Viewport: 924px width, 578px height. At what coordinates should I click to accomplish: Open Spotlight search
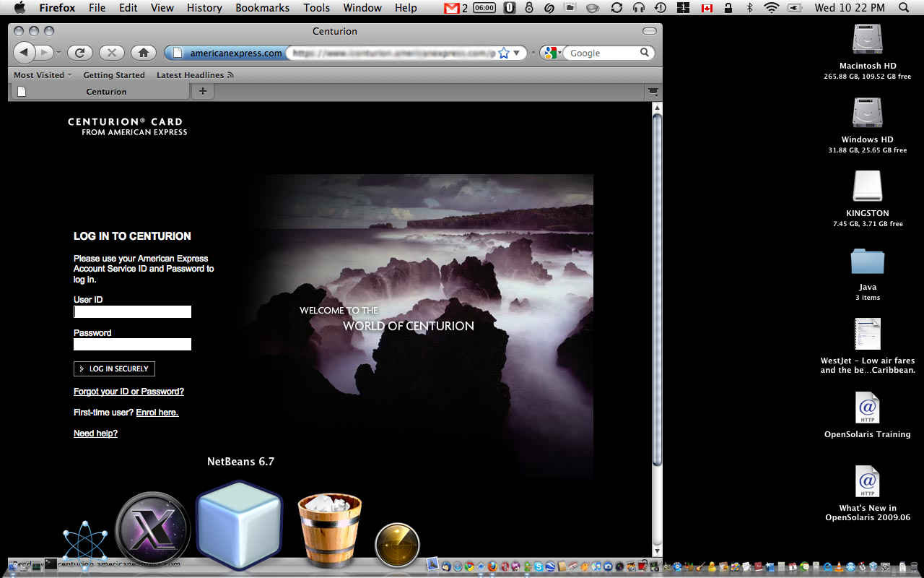click(903, 8)
